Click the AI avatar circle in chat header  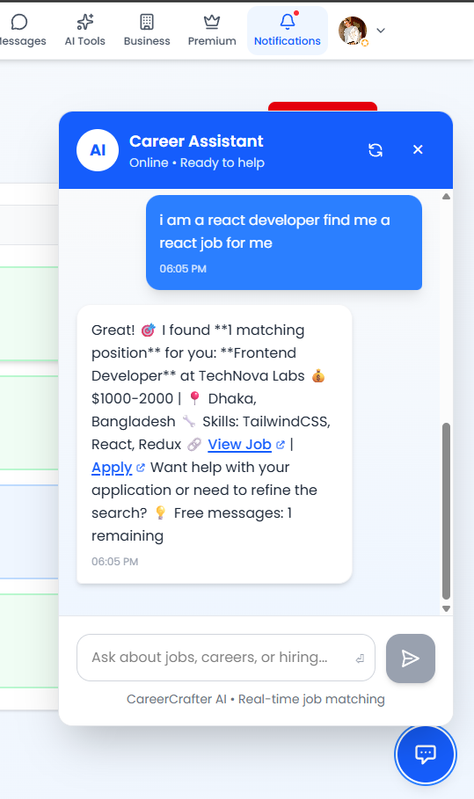97,150
